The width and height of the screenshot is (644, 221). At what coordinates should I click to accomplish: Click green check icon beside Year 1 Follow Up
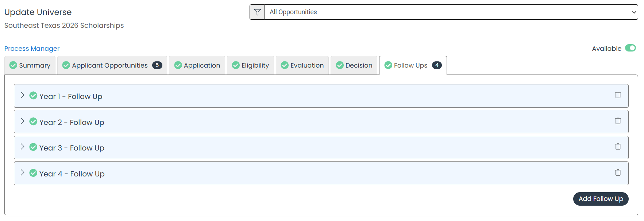[33, 96]
